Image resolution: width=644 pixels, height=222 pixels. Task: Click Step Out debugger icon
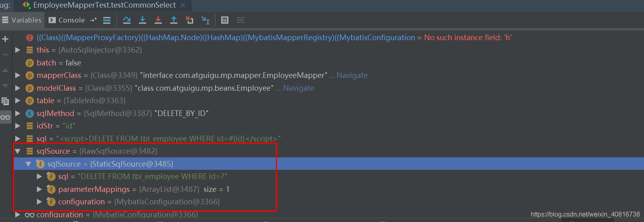click(x=174, y=20)
